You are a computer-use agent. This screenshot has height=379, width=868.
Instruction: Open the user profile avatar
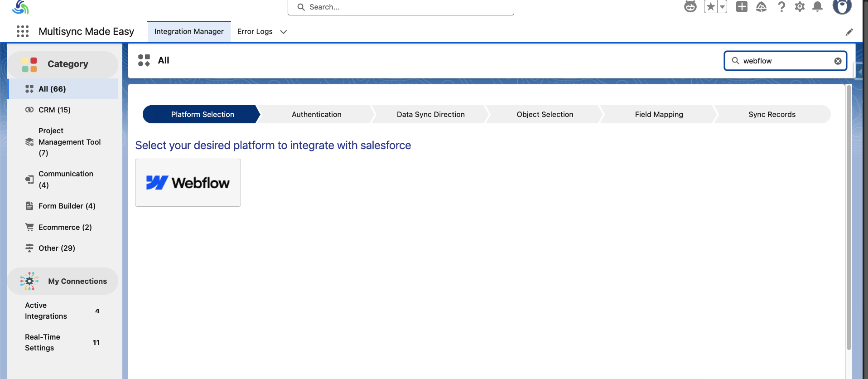tap(842, 6)
